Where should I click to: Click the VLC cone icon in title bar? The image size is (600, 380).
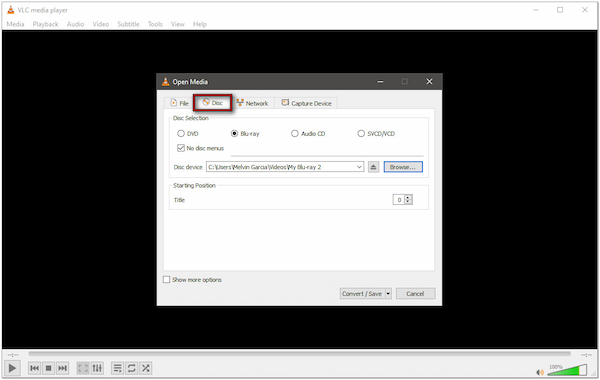(11, 10)
